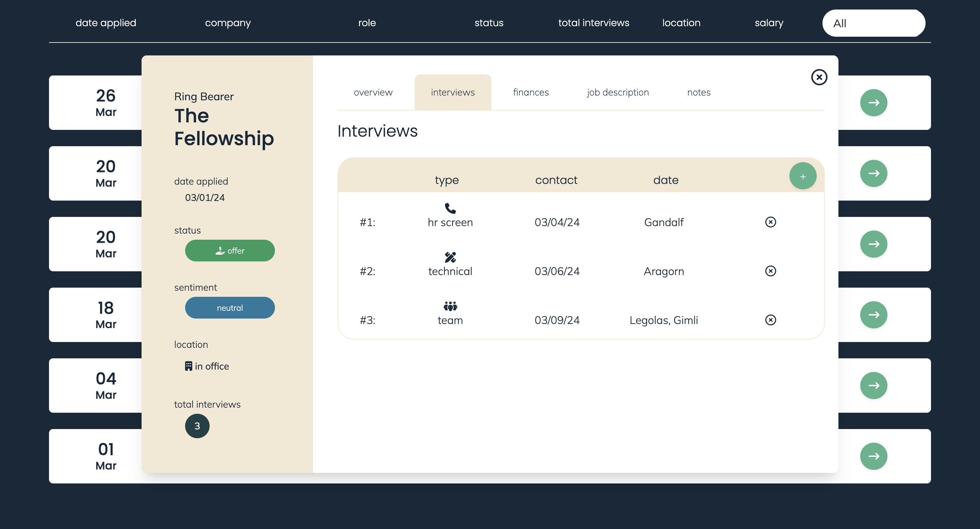Image resolution: width=980 pixels, height=529 pixels.
Task: Remove interview #3 with Legolas, Gimli
Action: tap(770, 320)
